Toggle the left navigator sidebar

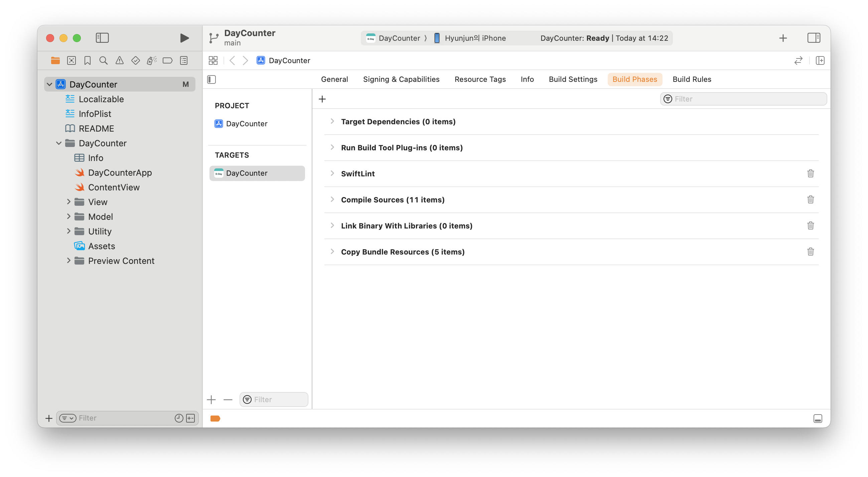point(102,38)
